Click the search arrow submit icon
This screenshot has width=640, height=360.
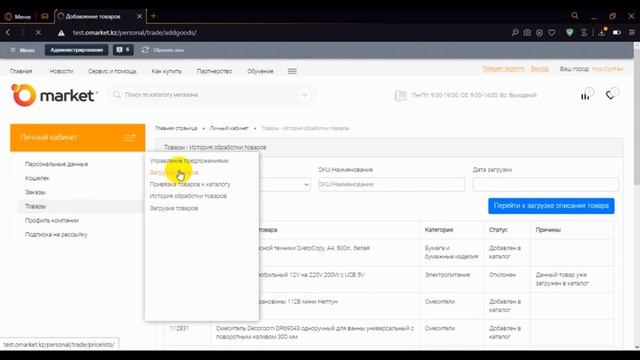tap(304, 95)
